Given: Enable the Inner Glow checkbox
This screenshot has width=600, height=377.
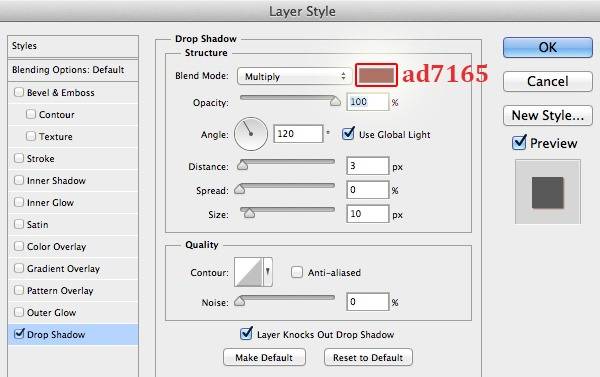Looking at the screenshot, I should click(19, 202).
